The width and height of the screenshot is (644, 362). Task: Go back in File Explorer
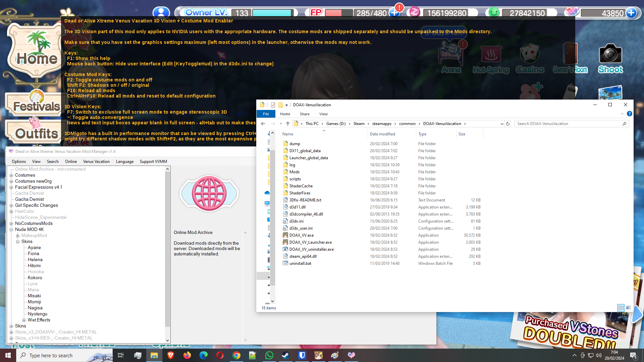[x=263, y=124]
